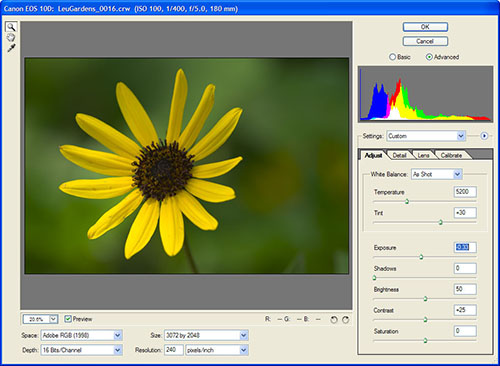Select the Zoom magnifier tool

point(11,27)
